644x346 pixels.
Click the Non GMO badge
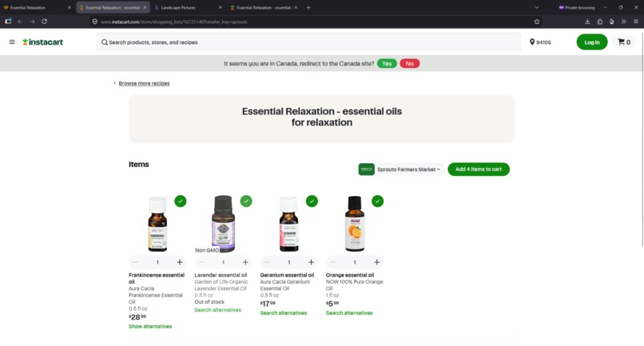tap(207, 250)
